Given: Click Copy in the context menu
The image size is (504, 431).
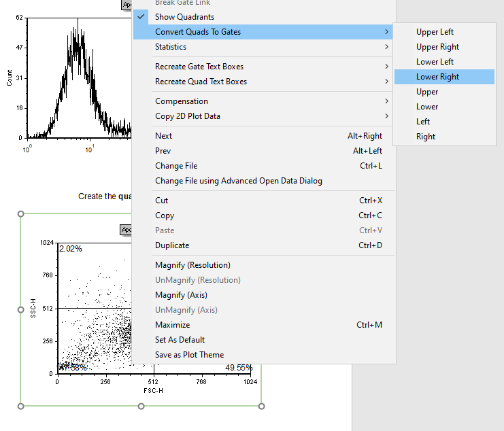Looking at the screenshot, I should [x=263, y=215].
